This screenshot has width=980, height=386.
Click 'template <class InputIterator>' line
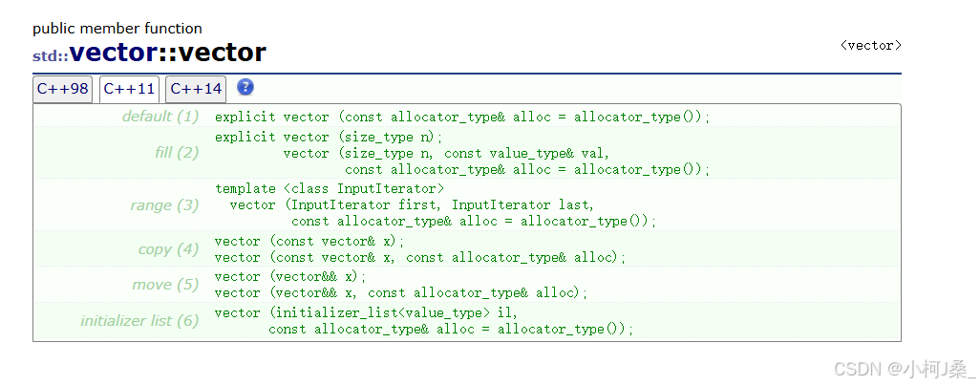tap(330, 188)
